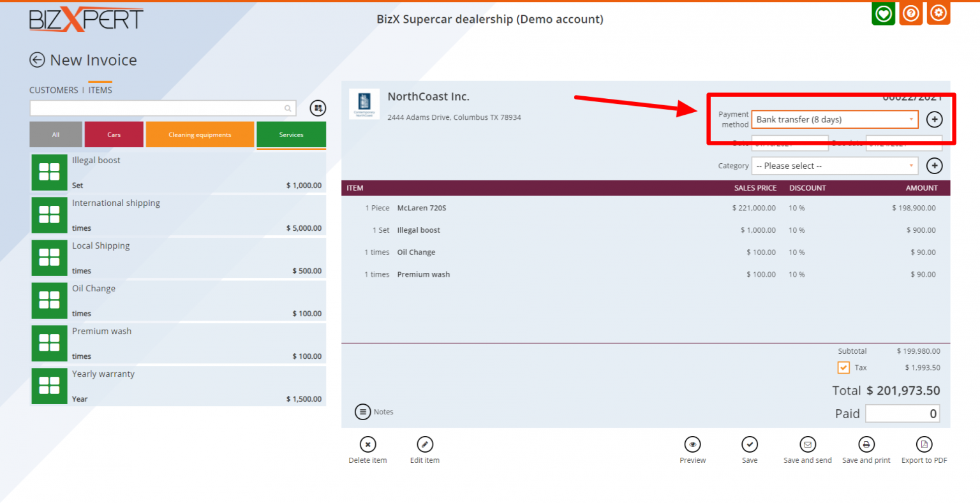The image size is (980, 503).
Task: Open the Notes icon
Action: 362,412
